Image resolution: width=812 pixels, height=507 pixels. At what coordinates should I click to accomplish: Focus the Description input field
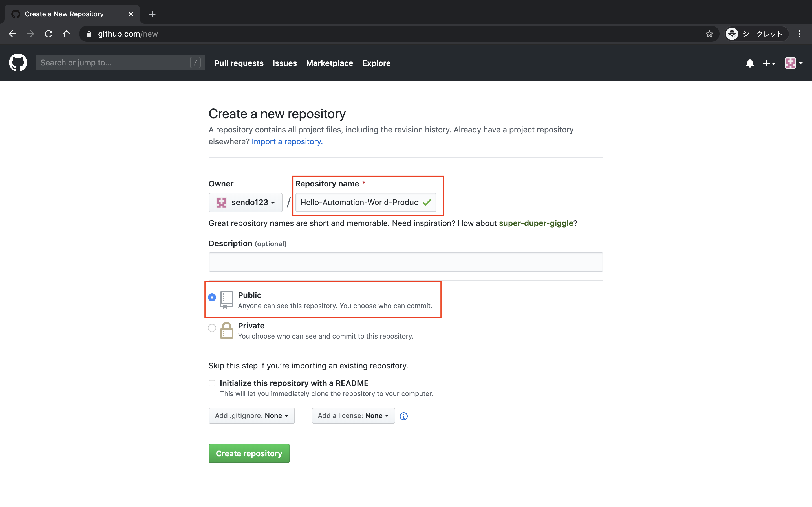[406, 262]
